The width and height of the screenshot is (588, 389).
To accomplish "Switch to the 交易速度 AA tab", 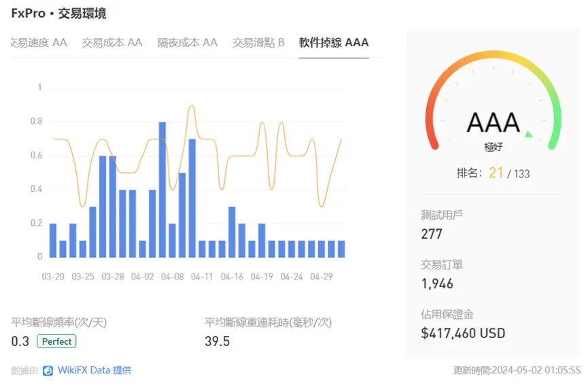I will (39, 43).
